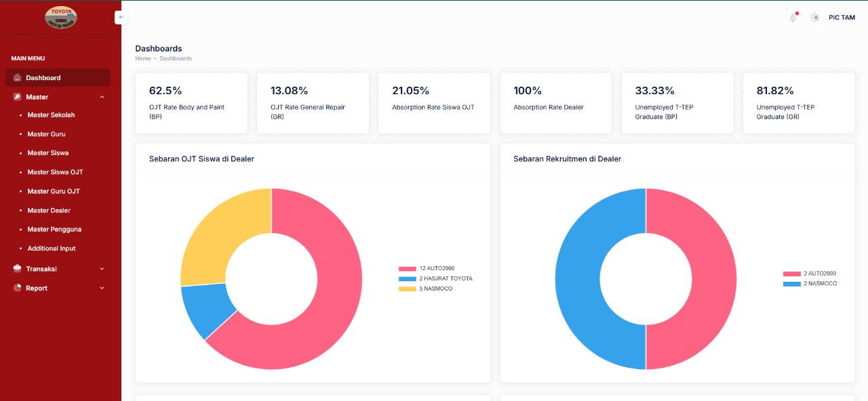Collapse sidebar using the arrow button
The image size is (868, 401).
121,18
